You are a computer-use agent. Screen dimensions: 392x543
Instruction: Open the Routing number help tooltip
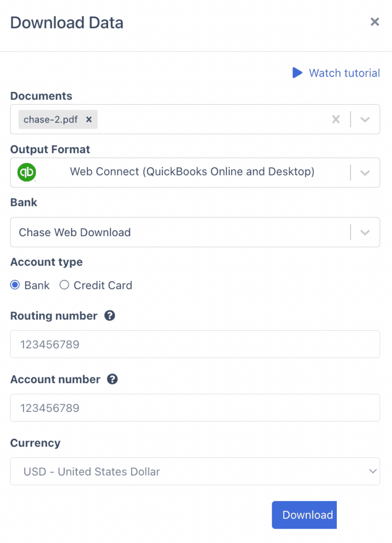(x=109, y=316)
